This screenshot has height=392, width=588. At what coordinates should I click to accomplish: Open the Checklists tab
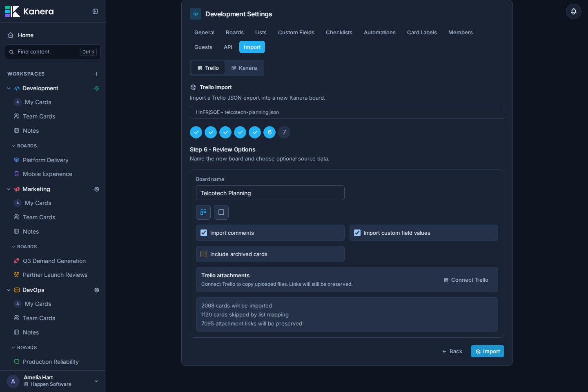[339, 32]
